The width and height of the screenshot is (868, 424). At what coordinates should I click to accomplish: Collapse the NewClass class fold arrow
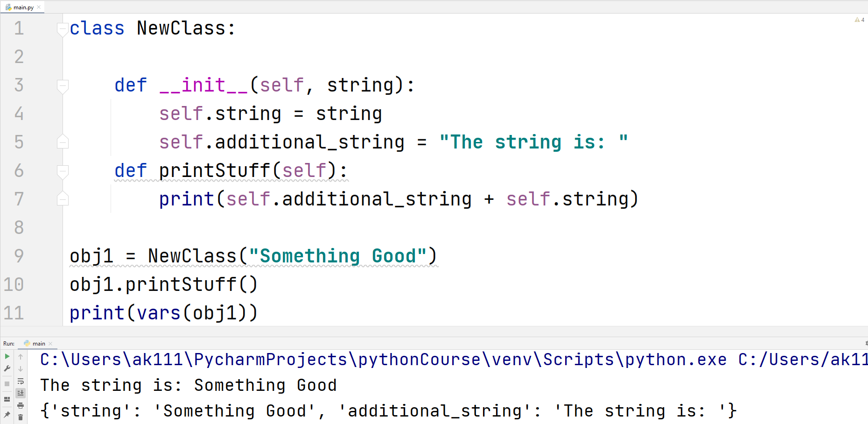(x=62, y=28)
